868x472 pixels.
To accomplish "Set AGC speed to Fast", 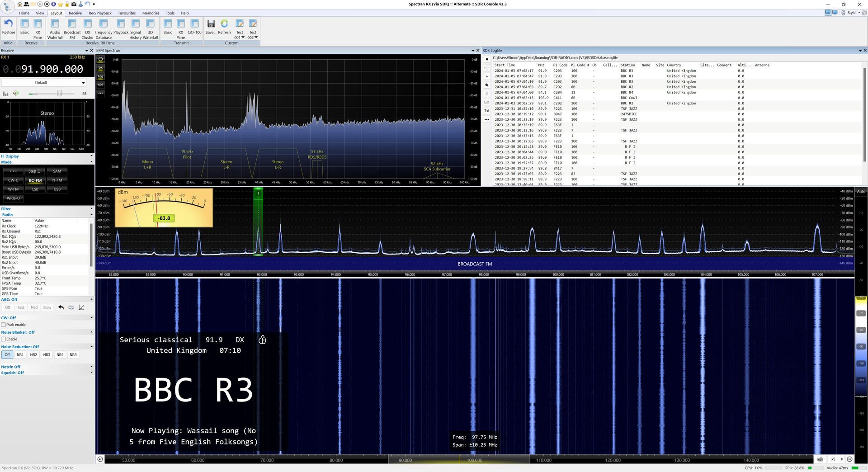I will point(21,307).
